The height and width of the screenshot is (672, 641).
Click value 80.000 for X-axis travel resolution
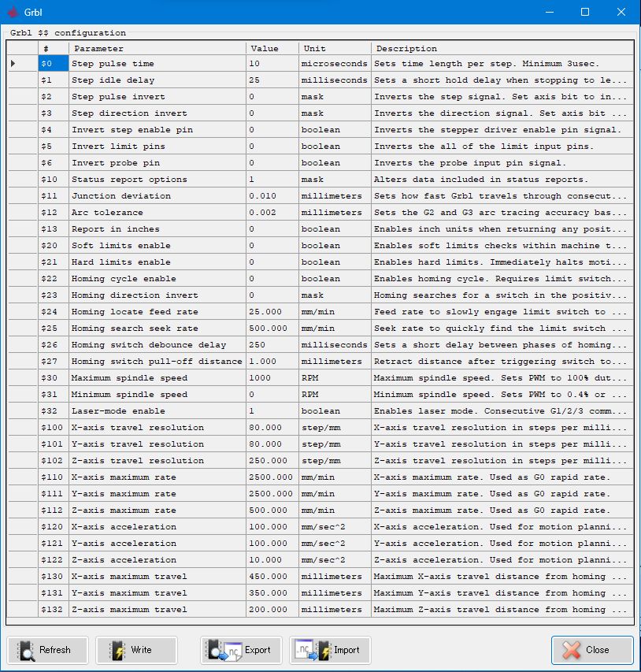coord(272,427)
